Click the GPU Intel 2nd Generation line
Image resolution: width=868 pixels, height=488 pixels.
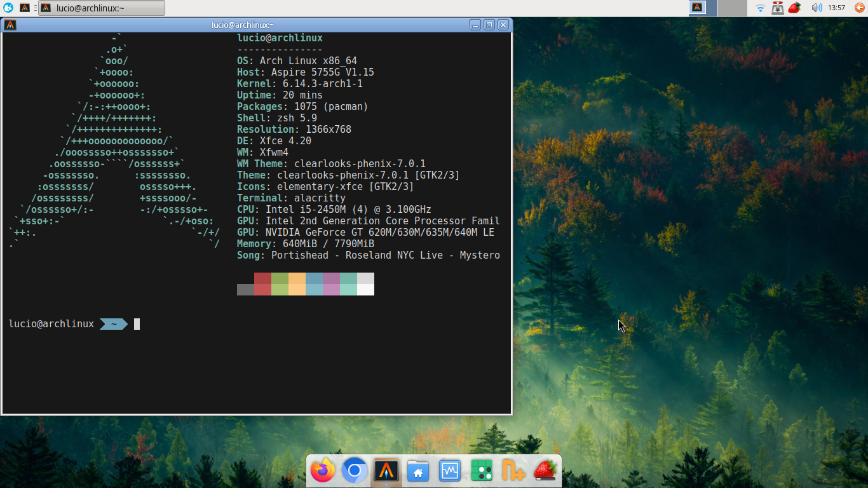point(369,221)
